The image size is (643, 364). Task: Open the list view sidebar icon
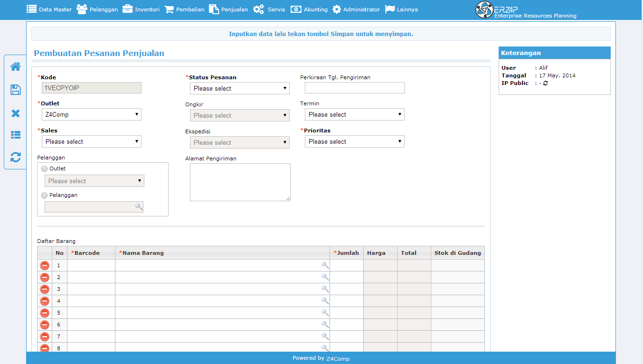pos(16,135)
